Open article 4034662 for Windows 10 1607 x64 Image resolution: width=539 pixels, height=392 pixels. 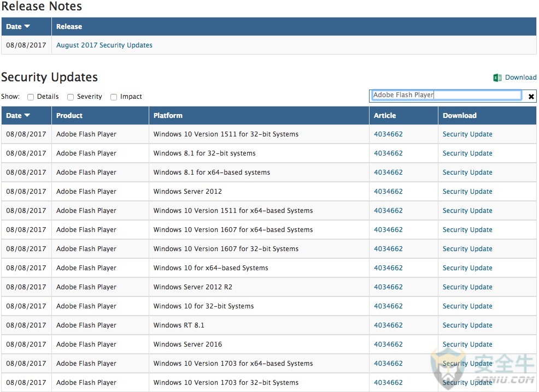click(388, 230)
